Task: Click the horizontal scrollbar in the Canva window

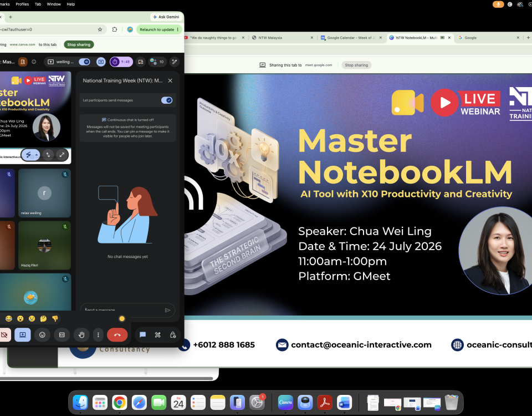Action: click(106, 378)
